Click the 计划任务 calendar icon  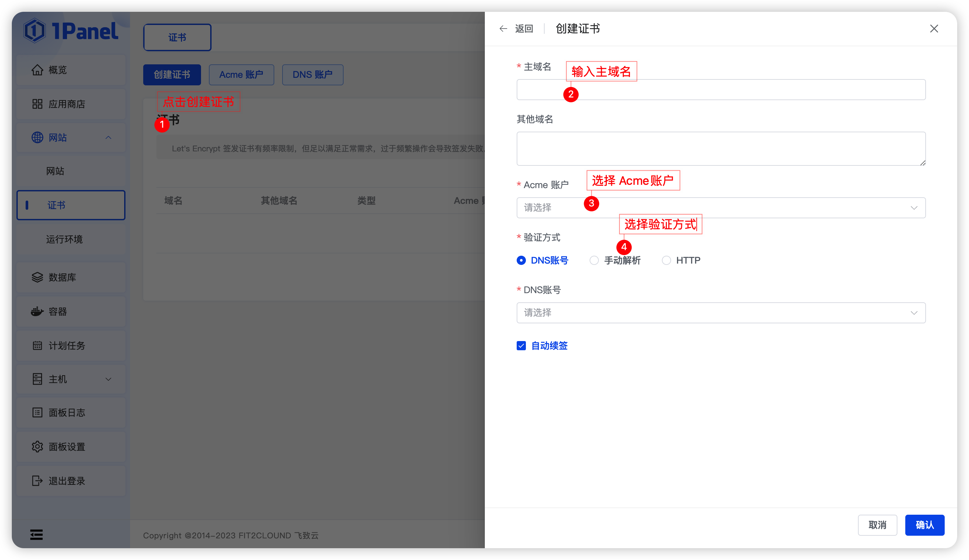[37, 346]
